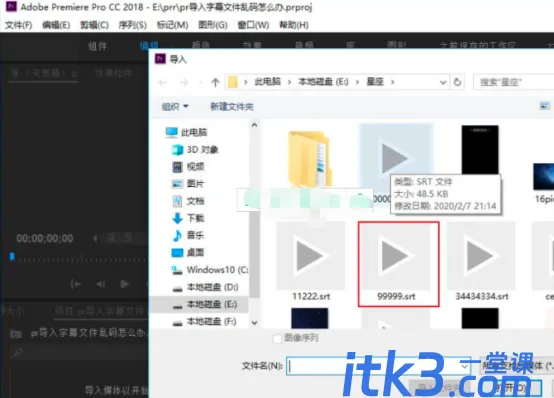The width and height of the screenshot is (554, 398).
Task: Click the 3D 对象 sidebar item
Action: click(x=195, y=150)
